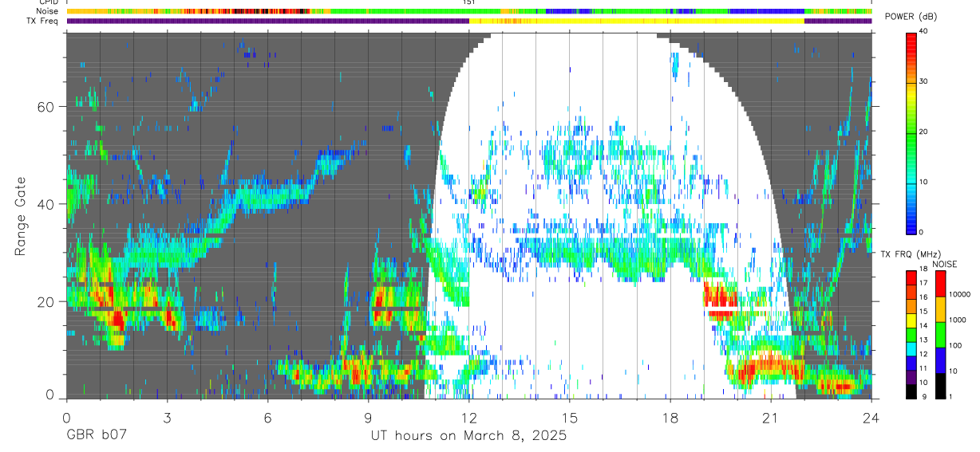Click the UT hours on March 8, 2025 title
This screenshot has width=980, height=452.
click(468, 436)
